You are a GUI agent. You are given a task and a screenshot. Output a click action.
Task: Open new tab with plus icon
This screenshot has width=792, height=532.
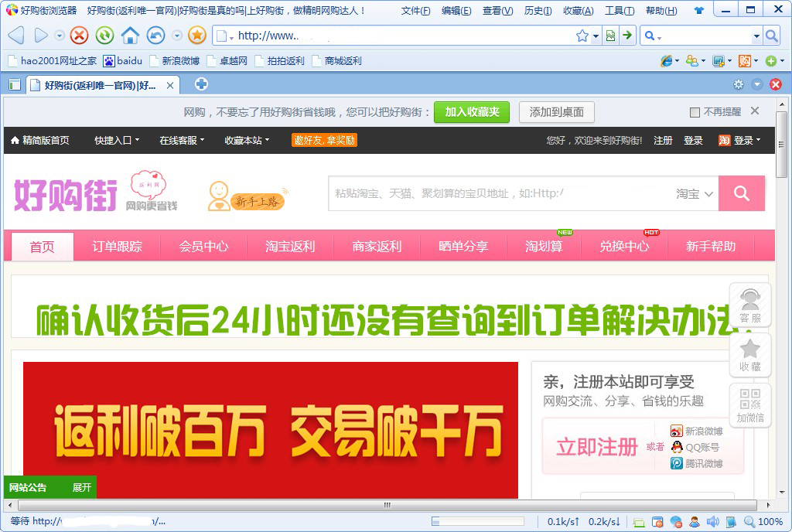tap(201, 84)
